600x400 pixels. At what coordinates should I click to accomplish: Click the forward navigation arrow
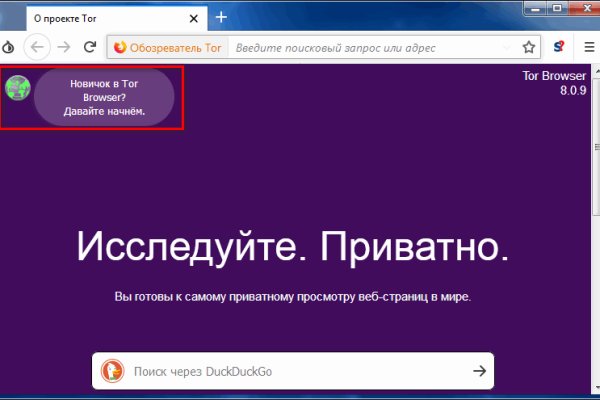63,47
